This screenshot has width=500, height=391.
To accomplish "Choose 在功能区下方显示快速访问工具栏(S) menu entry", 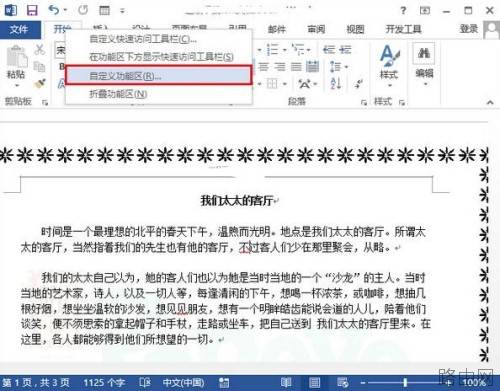I will pyautogui.click(x=158, y=57).
